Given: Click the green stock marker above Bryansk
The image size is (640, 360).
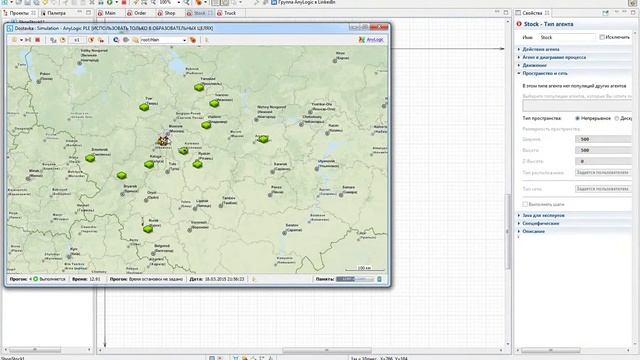Looking at the screenshot, I should click(121, 176).
